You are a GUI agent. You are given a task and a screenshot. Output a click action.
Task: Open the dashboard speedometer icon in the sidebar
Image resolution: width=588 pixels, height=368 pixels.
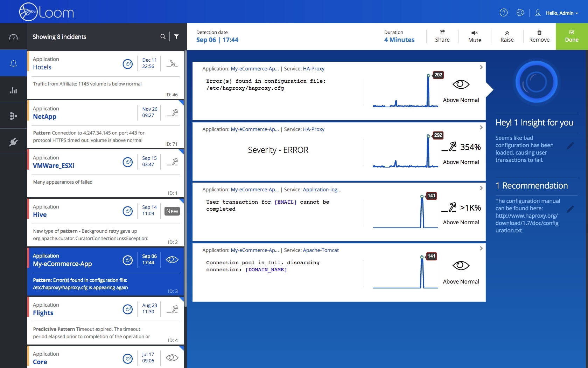tap(13, 37)
